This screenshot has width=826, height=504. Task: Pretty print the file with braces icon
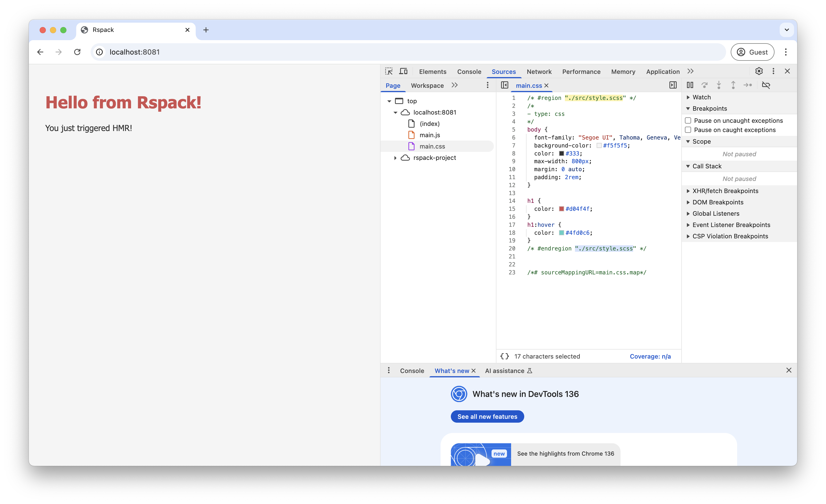504,356
